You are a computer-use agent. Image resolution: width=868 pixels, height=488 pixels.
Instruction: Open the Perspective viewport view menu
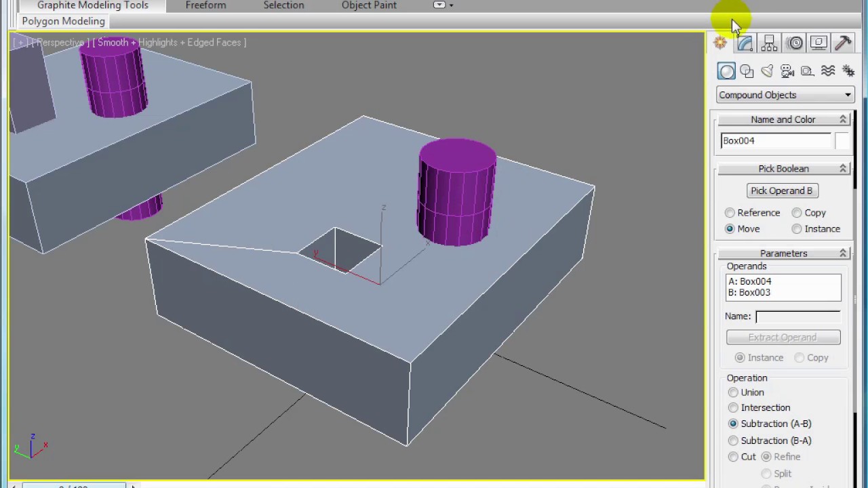coord(62,43)
